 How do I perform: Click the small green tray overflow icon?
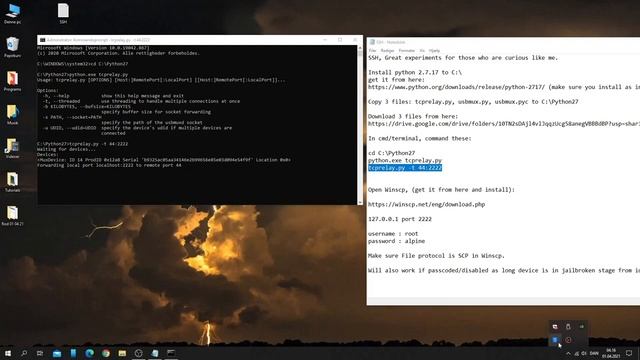point(582,327)
